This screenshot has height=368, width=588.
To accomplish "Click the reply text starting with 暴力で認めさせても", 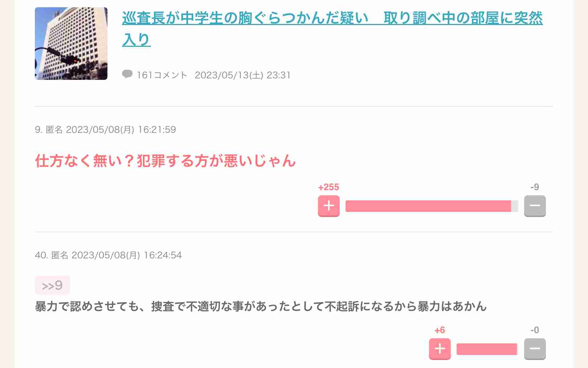I will point(261,307).
